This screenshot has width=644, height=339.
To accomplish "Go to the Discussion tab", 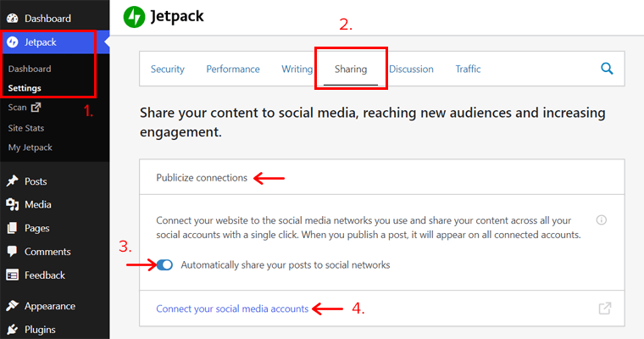I will click(411, 69).
